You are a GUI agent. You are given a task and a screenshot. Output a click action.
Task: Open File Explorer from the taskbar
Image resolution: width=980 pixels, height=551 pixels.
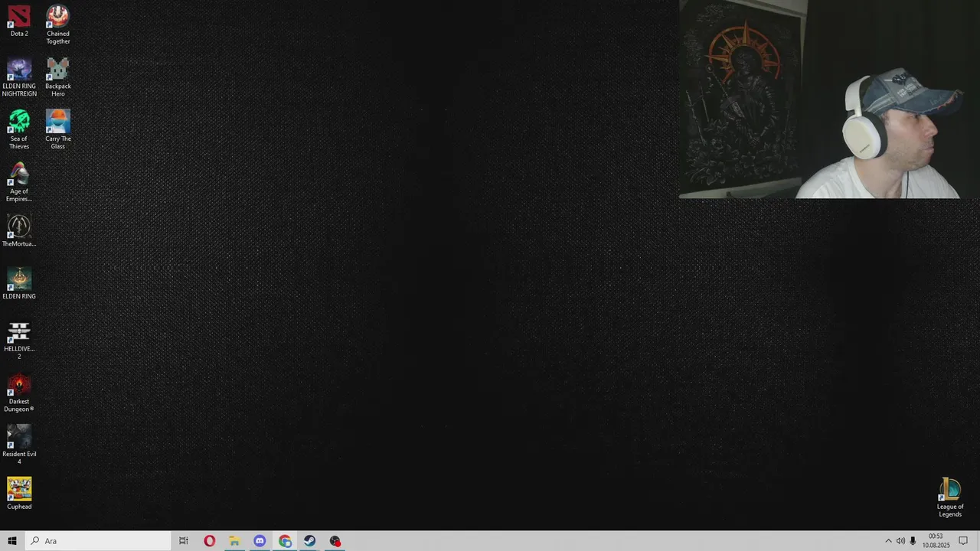(x=234, y=541)
